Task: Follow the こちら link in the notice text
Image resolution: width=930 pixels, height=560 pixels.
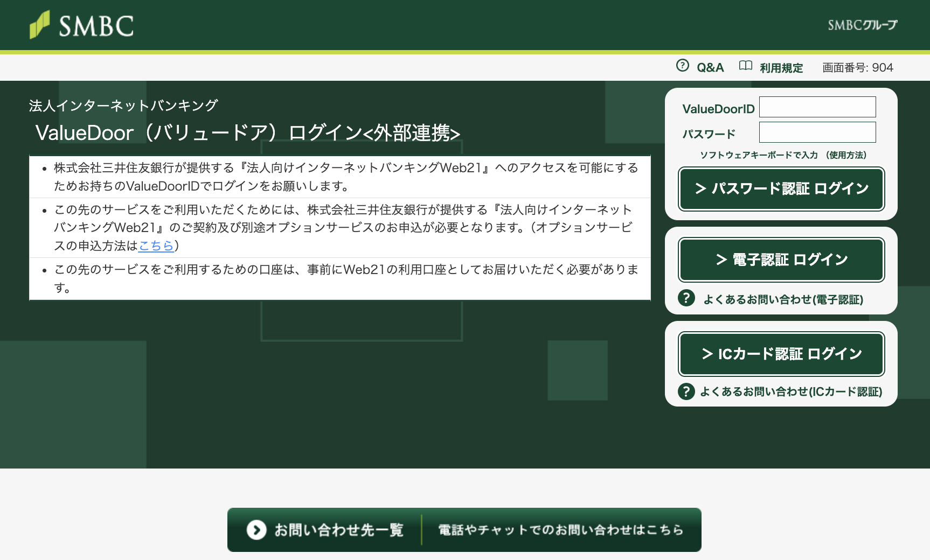Action: tap(156, 246)
